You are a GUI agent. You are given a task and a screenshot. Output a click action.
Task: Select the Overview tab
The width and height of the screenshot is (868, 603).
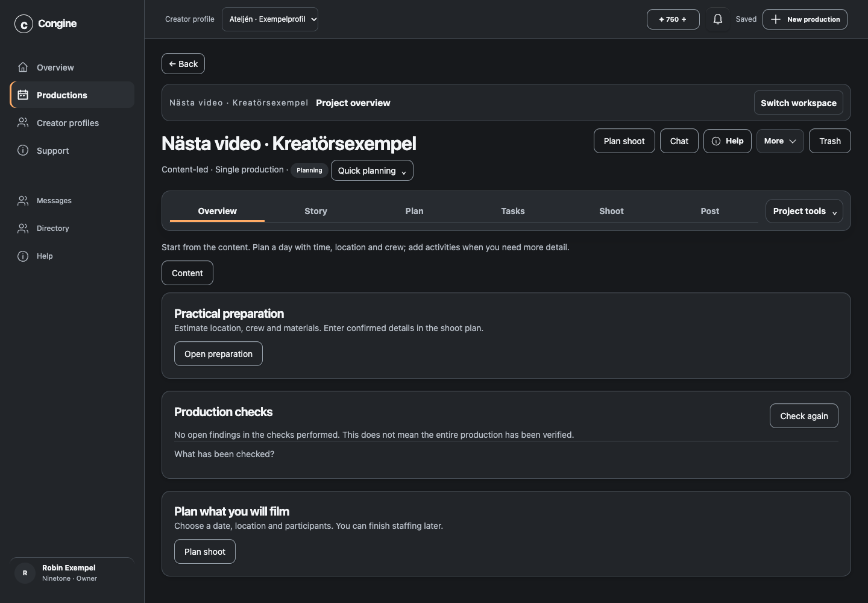pyautogui.click(x=217, y=211)
